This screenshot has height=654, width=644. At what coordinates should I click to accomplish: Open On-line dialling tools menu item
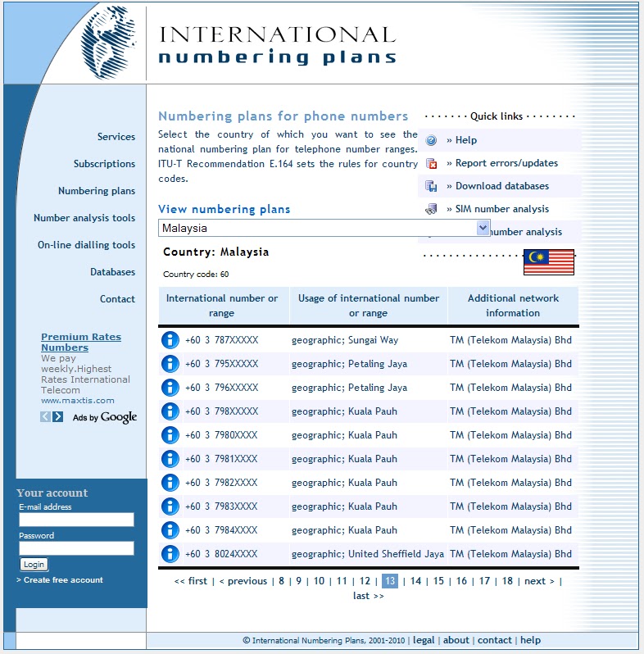click(x=87, y=245)
